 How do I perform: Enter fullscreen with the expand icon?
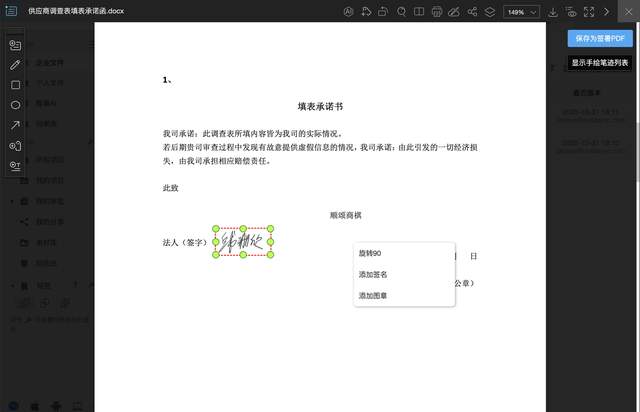(589, 12)
